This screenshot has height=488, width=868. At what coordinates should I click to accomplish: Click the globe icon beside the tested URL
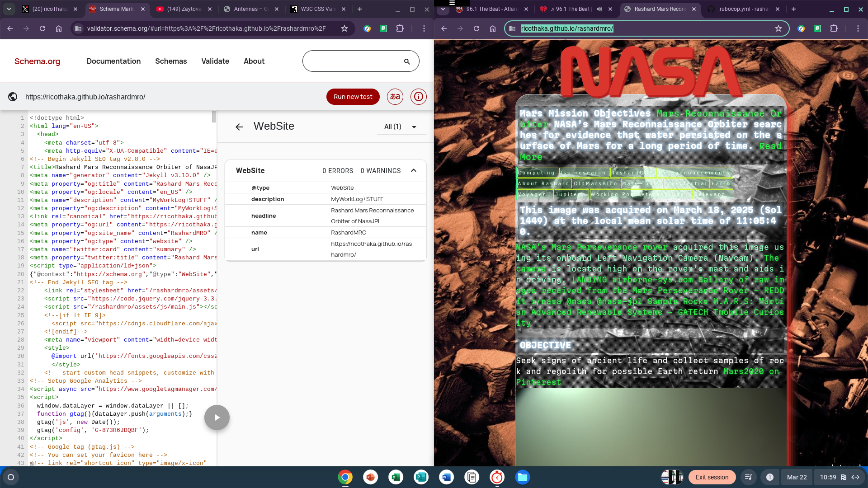click(x=13, y=97)
